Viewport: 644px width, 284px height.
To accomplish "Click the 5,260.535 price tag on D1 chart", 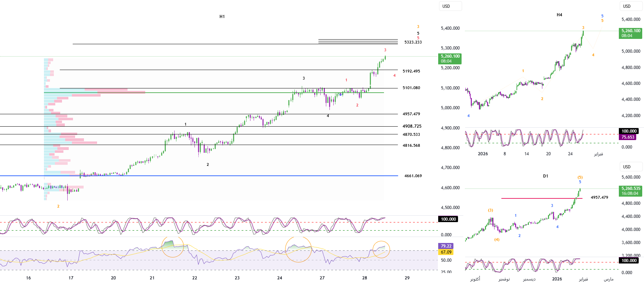I will (x=631, y=191).
